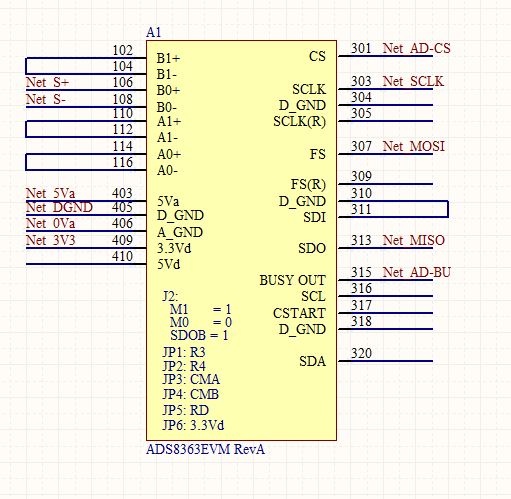Click the Net 3V3 net label
The height and width of the screenshot is (499, 511).
pyautogui.click(x=51, y=240)
